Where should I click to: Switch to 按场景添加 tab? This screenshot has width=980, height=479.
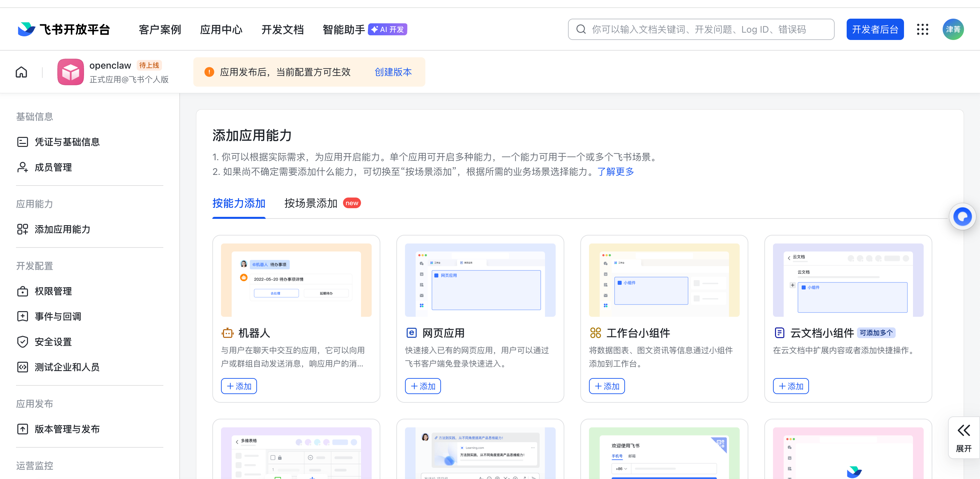(x=310, y=203)
